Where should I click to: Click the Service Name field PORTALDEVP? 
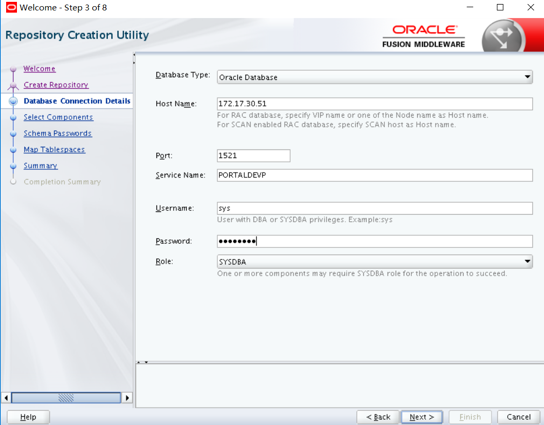click(375, 175)
